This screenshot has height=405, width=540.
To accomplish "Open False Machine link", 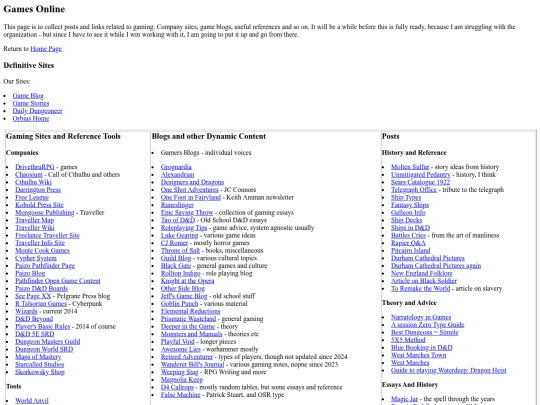I will click(x=180, y=394).
